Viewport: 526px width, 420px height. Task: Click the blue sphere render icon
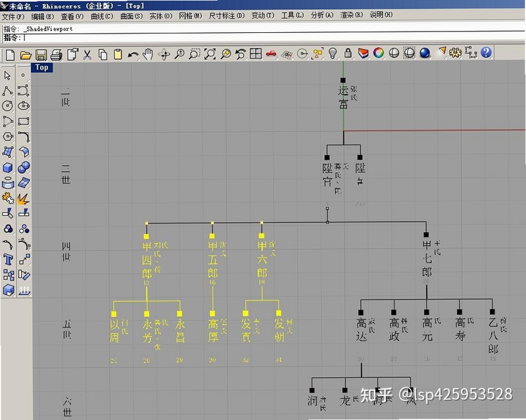tap(425, 53)
